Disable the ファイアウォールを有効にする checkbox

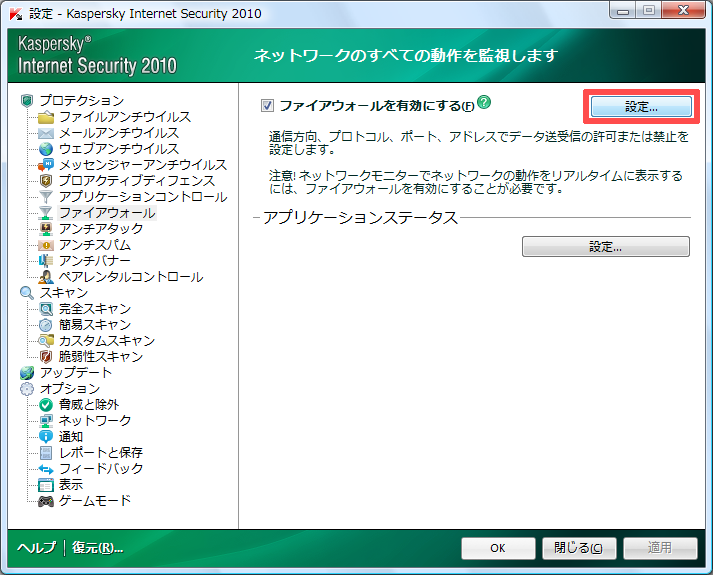(x=267, y=105)
